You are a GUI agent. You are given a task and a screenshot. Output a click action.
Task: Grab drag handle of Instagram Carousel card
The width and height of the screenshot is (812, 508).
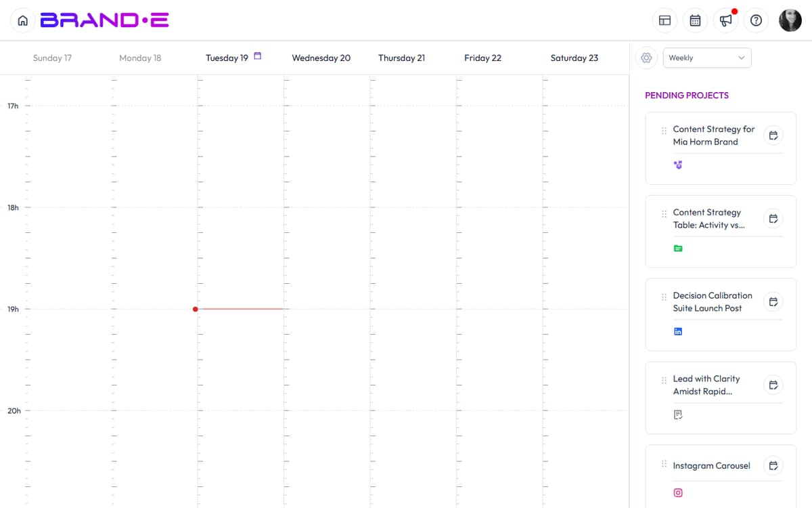[664, 464]
